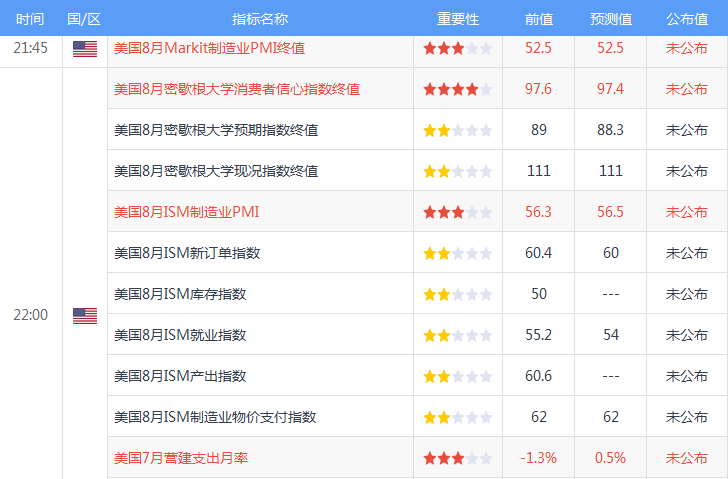Click forecast value 60 for ISM新订单指数
Image resolution: width=728 pixels, height=479 pixels.
tap(611, 253)
